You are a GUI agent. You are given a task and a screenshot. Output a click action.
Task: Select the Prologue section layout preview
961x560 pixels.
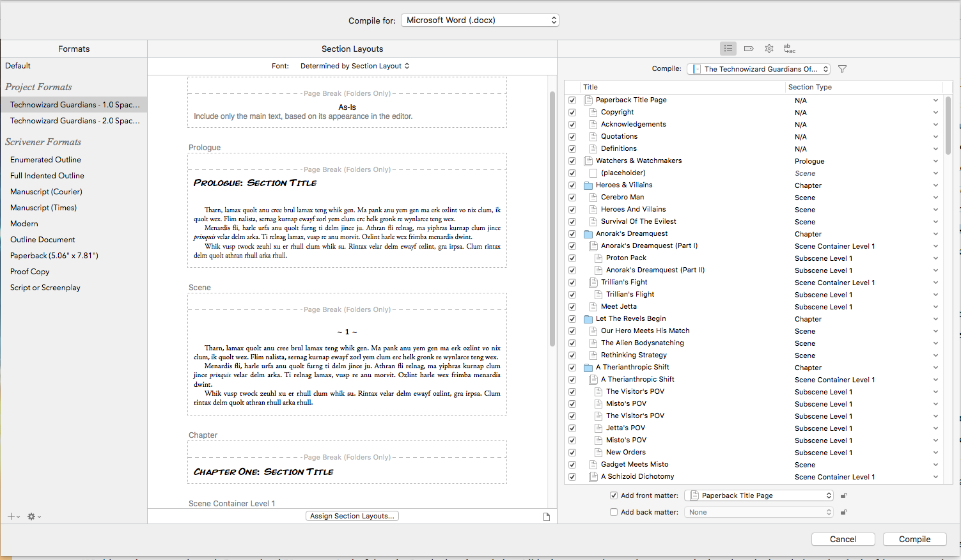[347, 210]
